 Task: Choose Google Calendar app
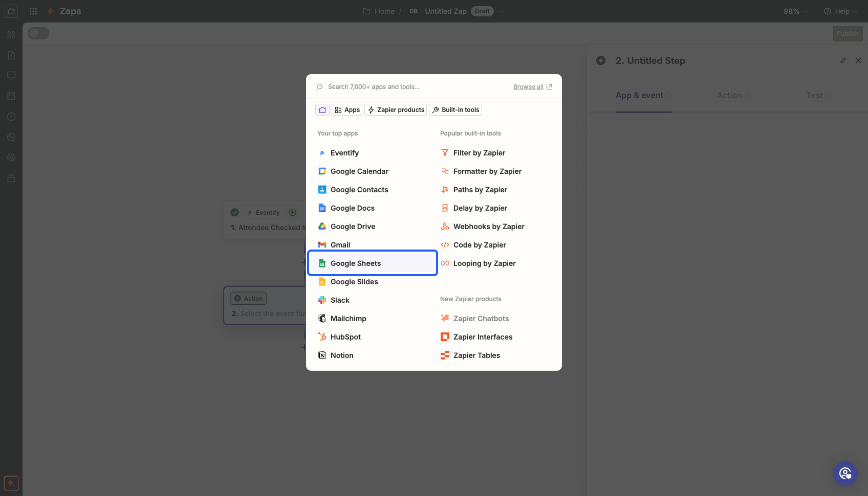pyautogui.click(x=372, y=171)
